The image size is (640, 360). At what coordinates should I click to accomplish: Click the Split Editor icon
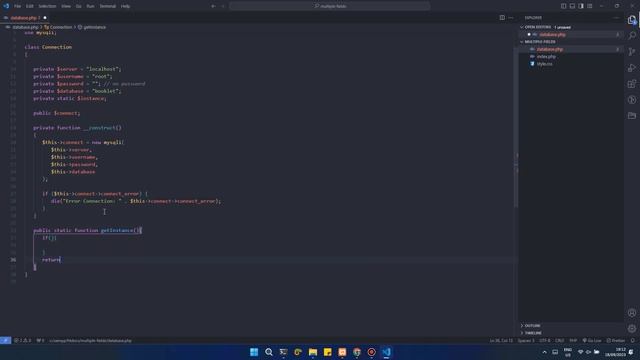click(x=502, y=18)
